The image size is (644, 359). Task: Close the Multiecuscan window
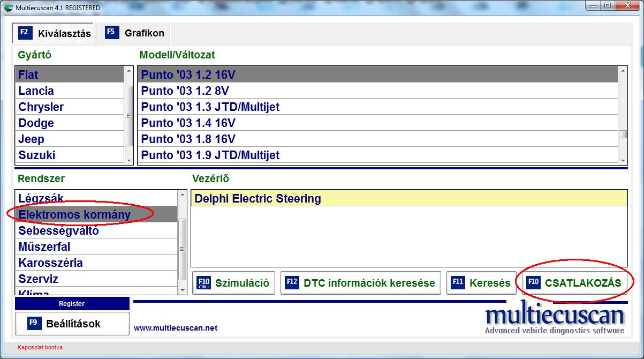[x=627, y=6]
